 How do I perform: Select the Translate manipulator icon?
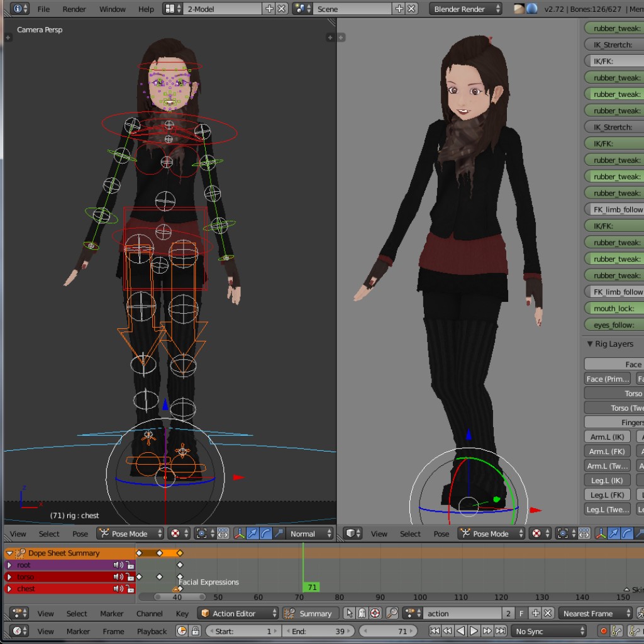click(252, 533)
